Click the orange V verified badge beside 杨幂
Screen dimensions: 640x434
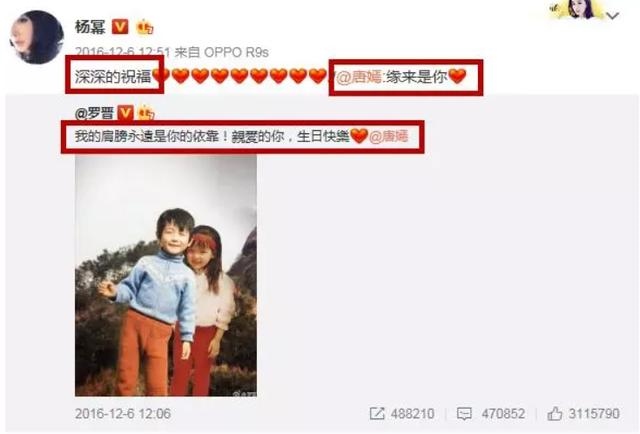point(120,27)
